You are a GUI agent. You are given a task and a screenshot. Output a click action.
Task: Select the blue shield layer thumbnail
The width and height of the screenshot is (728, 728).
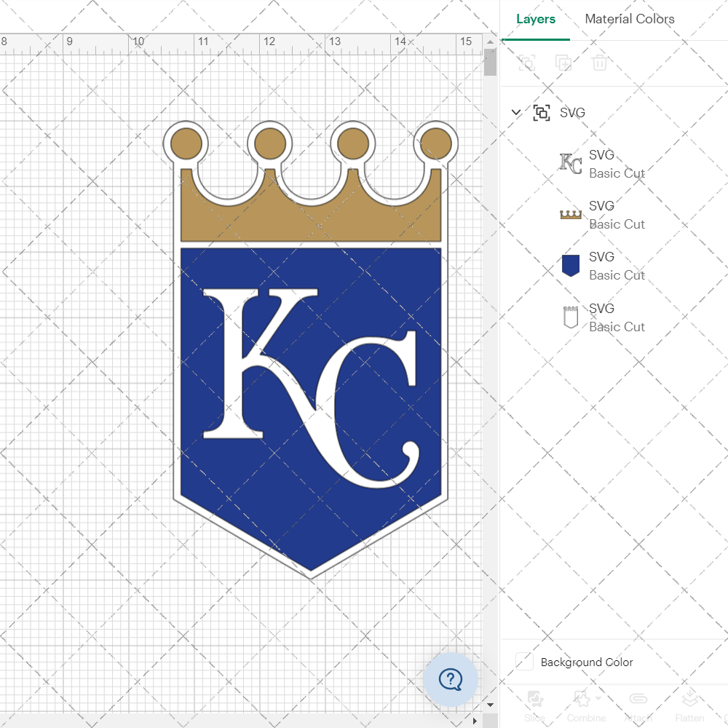pyautogui.click(x=571, y=266)
